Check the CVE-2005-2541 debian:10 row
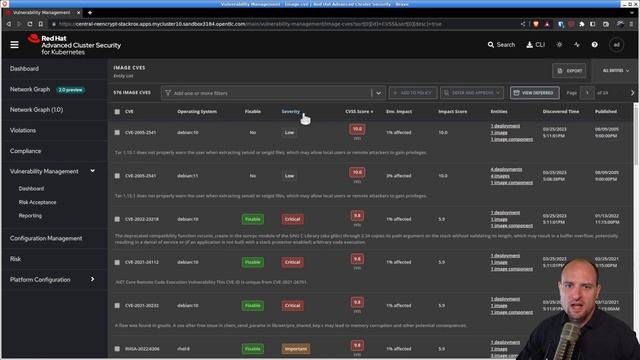Screen dimensions: 640x360 pyautogui.click(x=117, y=132)
